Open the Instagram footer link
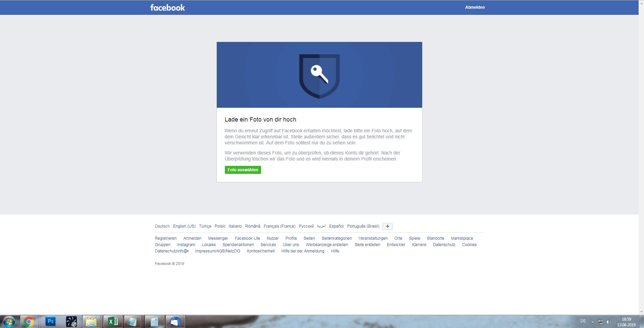This screenshot has height=328, width=644. tap(186, 245)
